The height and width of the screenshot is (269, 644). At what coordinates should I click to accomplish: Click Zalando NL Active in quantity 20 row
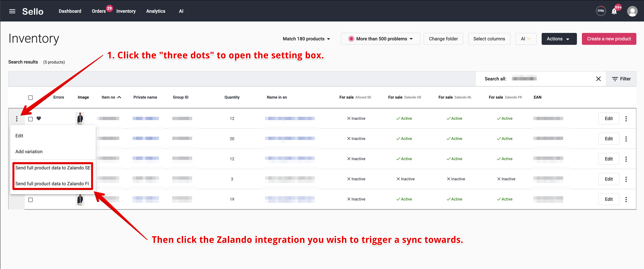point(454,139)
